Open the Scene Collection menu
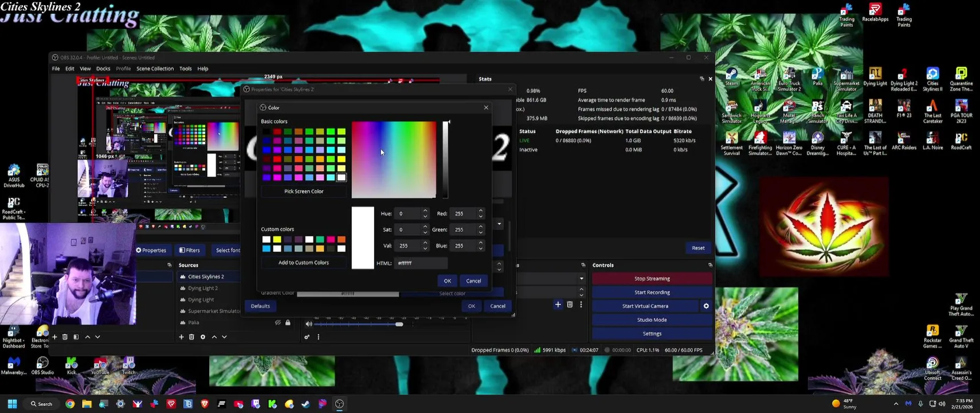Screen dimensions: 980x413 coord(155,68)
